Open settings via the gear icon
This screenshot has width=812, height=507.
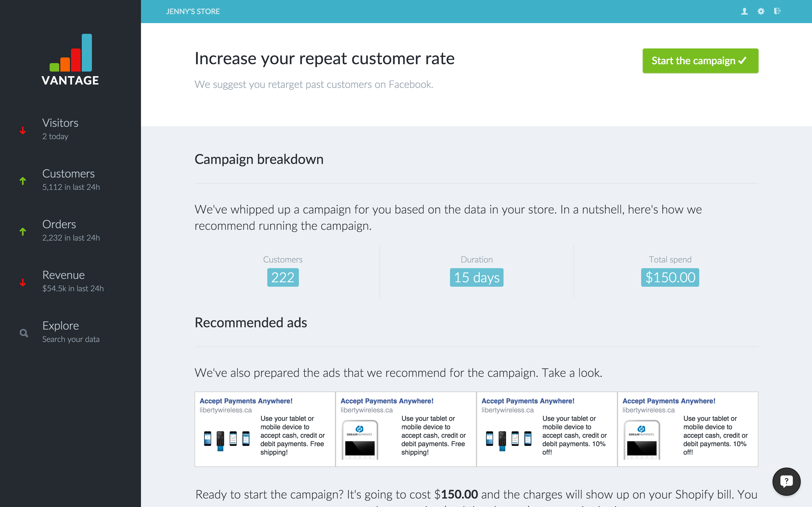point(761,11)
